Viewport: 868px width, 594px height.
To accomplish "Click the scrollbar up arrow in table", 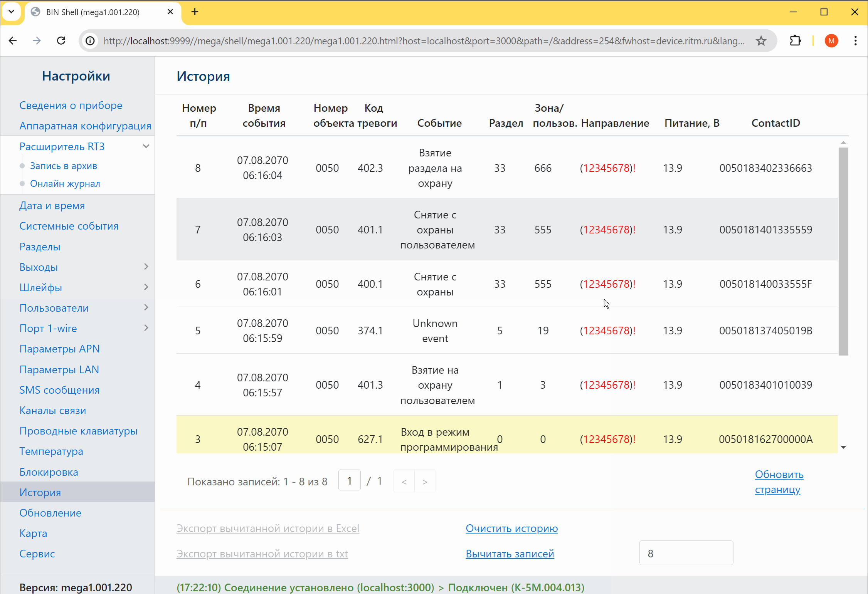I will click(843, 143).
